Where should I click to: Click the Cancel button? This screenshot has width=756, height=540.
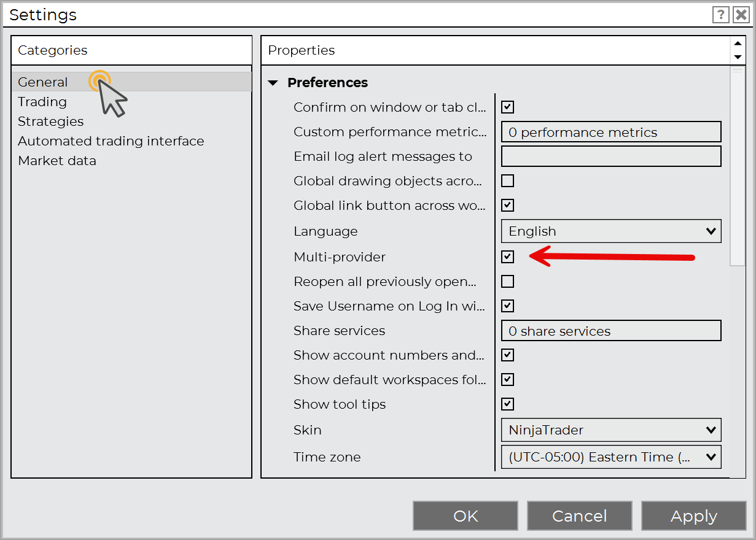[579, 516]
